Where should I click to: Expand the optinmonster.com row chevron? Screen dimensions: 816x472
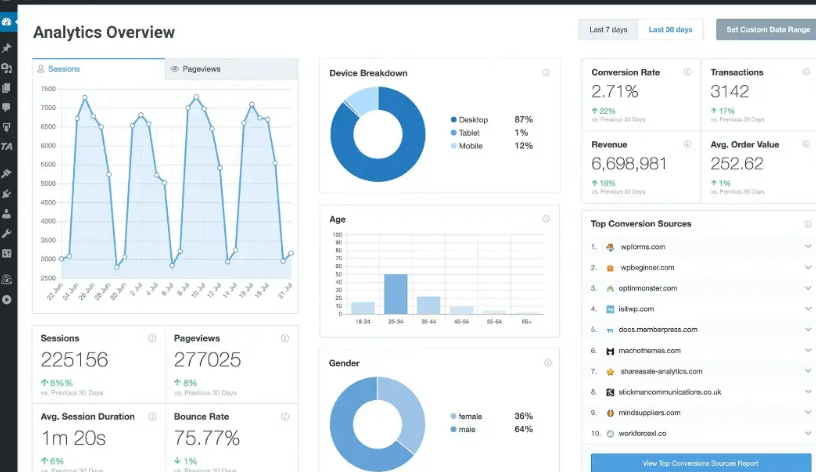807,288
